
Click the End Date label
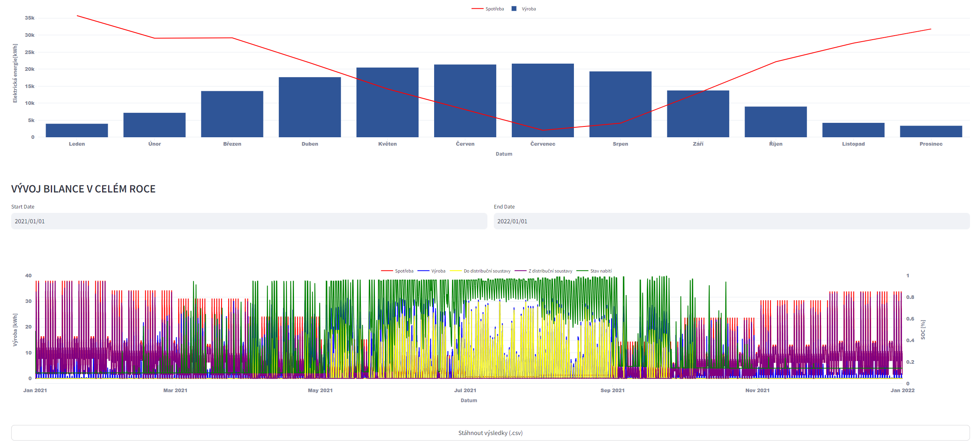(504, 207)
